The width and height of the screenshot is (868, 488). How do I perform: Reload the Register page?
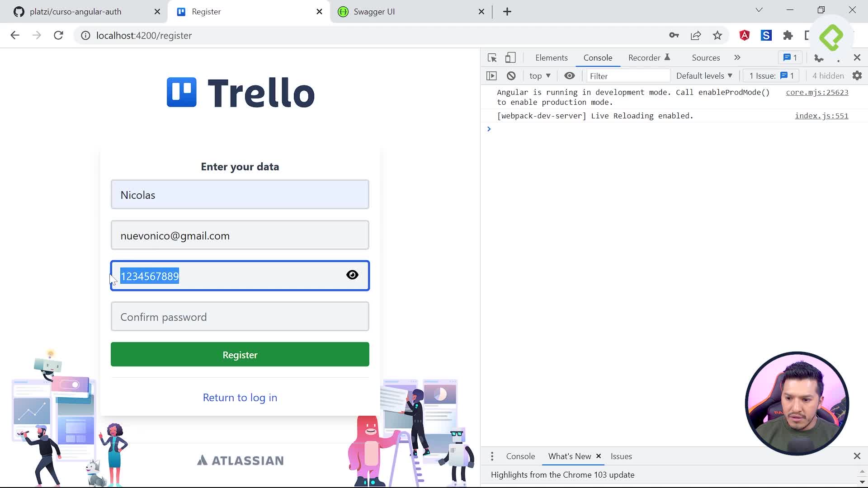[58, 35]
